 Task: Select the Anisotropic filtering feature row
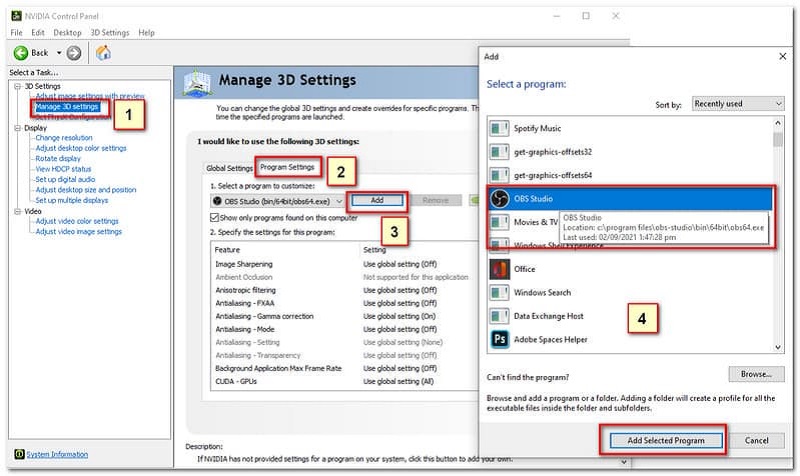tap(345, 290)
